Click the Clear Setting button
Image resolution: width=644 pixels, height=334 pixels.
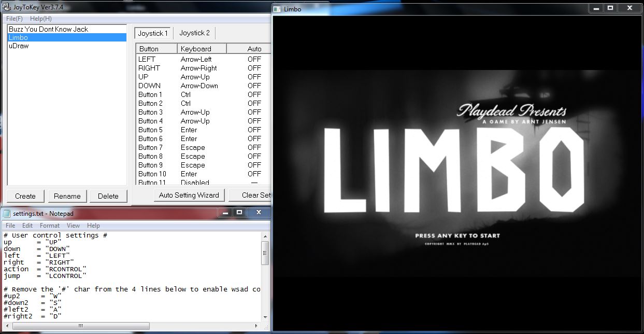(249, 195)
